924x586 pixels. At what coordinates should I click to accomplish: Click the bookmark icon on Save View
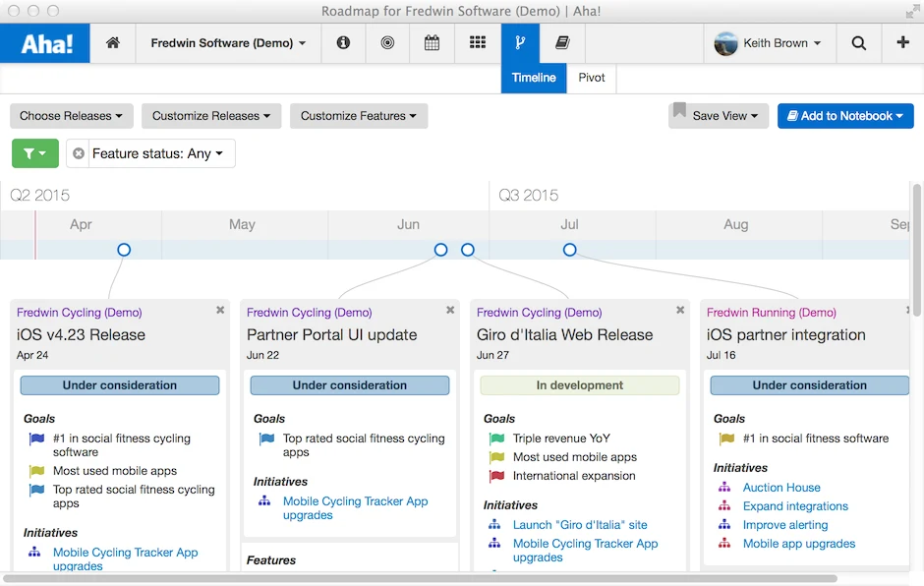[x=679, y=110]
